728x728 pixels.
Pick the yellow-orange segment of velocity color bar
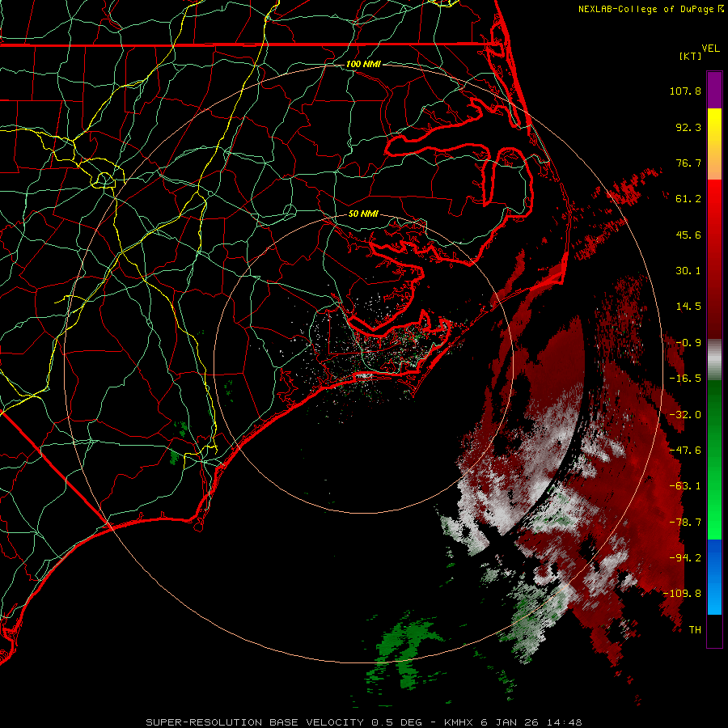(714, 144)
